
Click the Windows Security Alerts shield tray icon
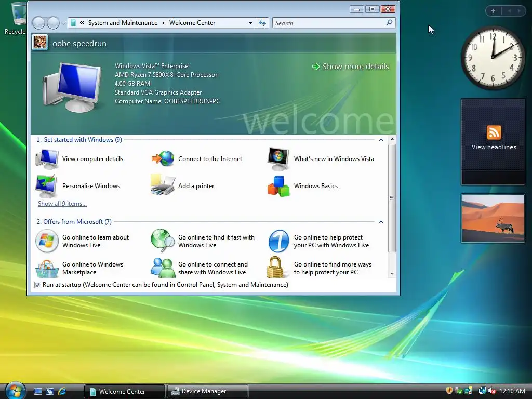tap(449, 391)
